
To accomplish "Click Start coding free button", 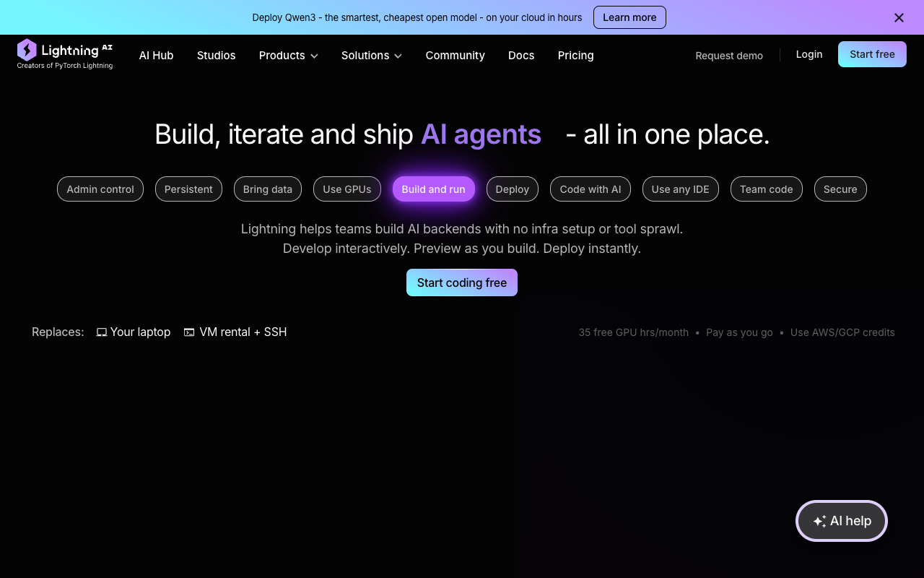I will point(462,282).
